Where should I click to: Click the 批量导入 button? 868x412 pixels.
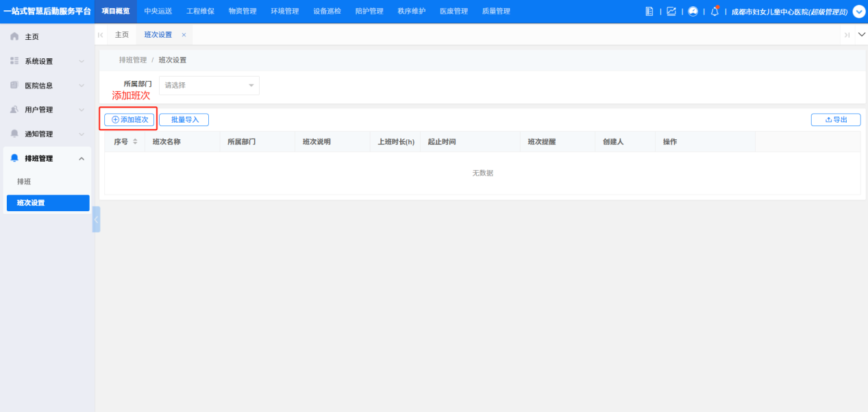pos(184,119)
